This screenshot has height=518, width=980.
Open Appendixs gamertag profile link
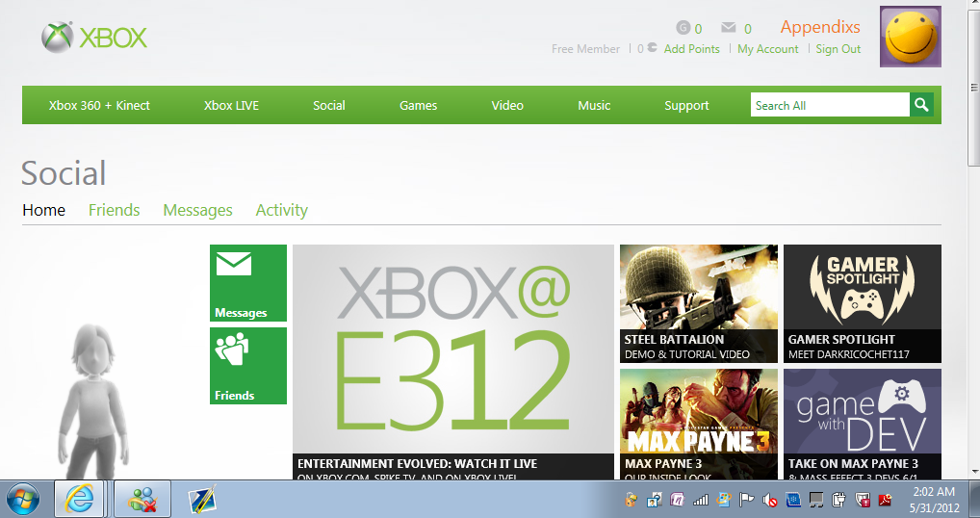point(820,27)
